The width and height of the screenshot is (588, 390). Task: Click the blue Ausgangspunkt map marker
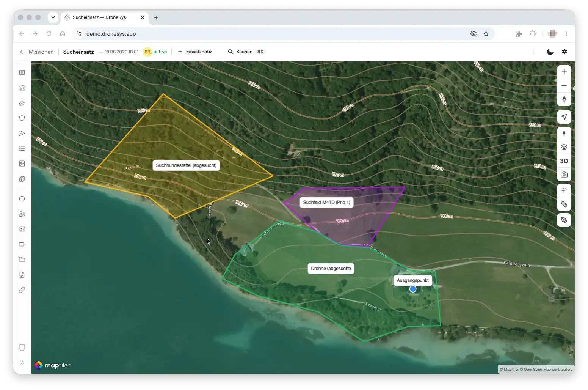[413, 289]
